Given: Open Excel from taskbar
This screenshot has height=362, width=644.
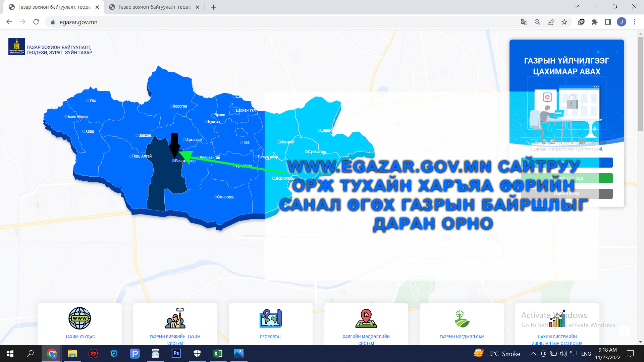Looking at the screenshot, I should click(218, 354).
